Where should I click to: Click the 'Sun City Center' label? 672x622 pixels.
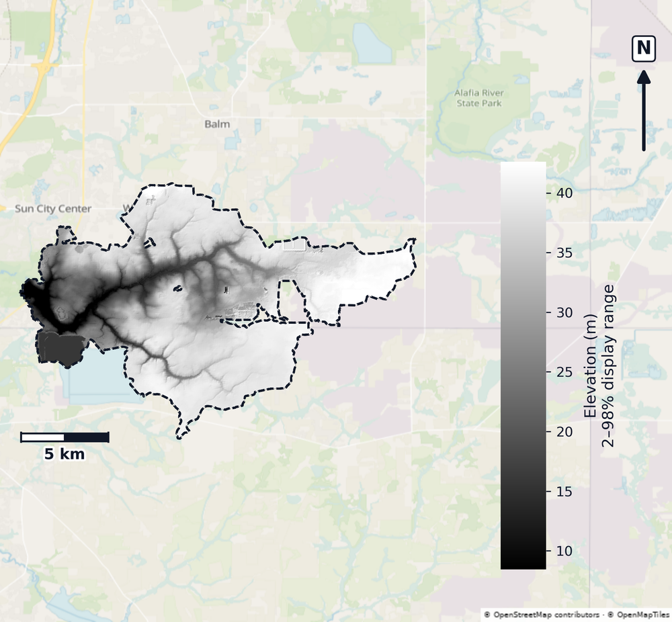pyautogui.click(x=53, y=209)
